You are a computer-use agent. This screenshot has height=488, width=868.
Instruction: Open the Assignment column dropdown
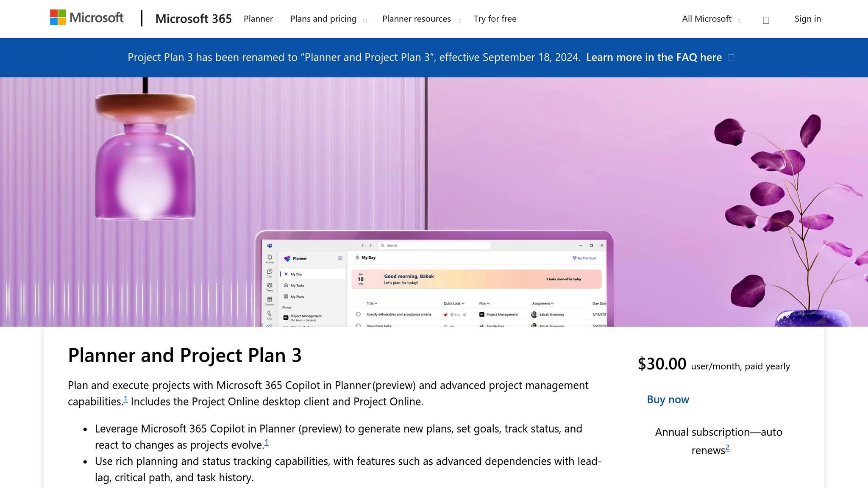[x=552, y=303]
